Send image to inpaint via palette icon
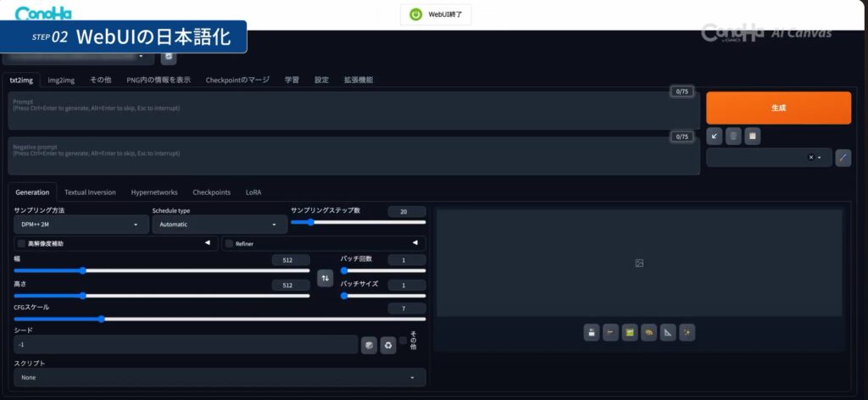Screen dimensions: 868x400 (x=648, y=332)
